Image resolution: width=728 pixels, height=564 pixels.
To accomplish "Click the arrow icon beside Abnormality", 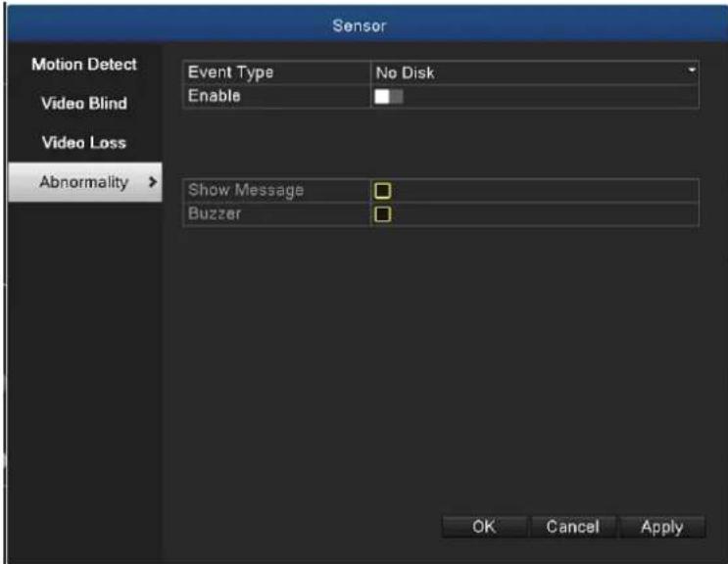I will (152, 182).
